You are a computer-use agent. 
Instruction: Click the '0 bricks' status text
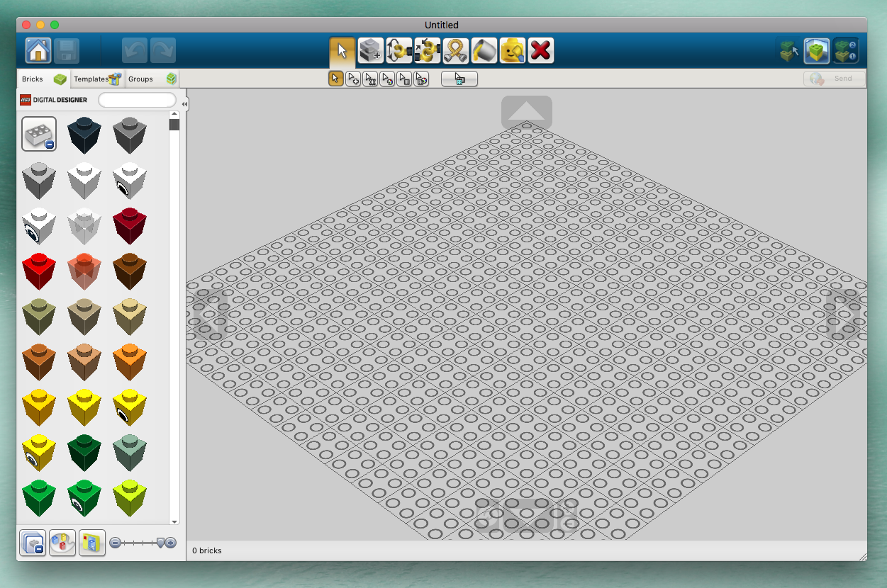pyautogui.click(x=207, y=550)
